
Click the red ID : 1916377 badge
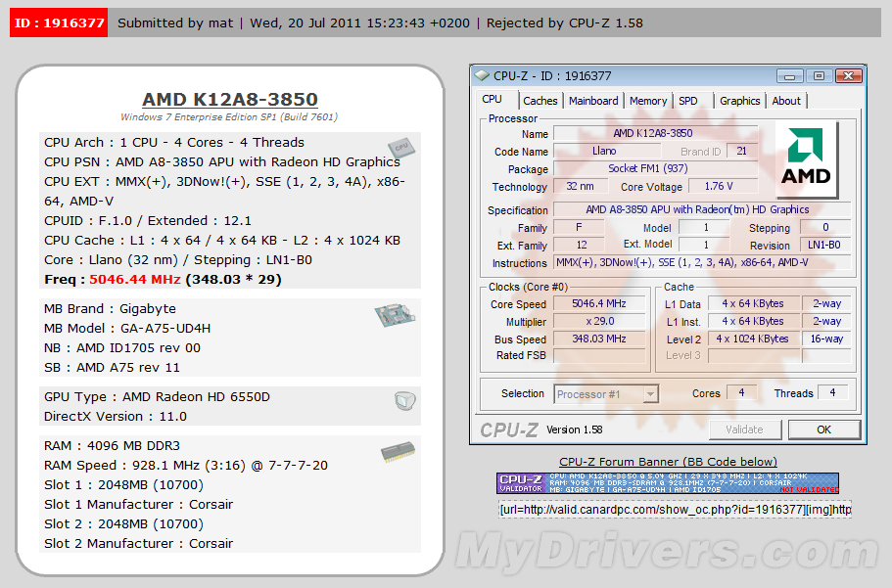tap(59, 23)
